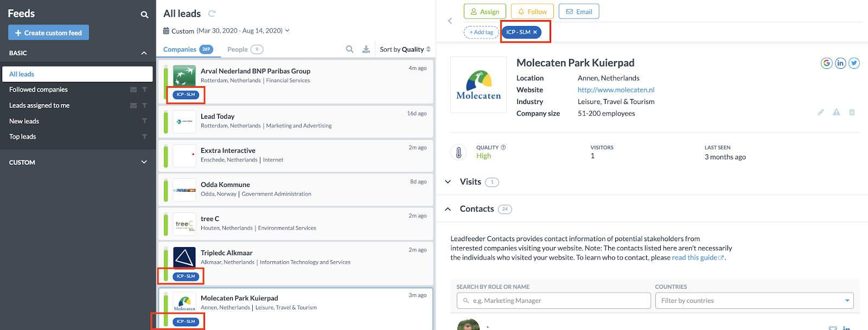Viewport: 868px width, 330px height.
Task: Open the Filter by countries dropdown
Action: click(x=754, y=301)
